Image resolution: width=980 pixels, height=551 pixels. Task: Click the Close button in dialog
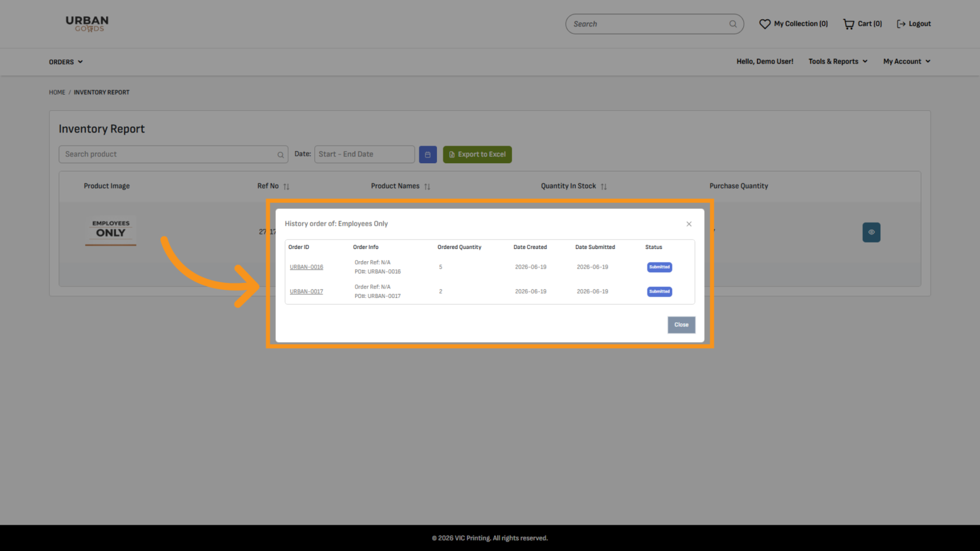coord(681,325)
